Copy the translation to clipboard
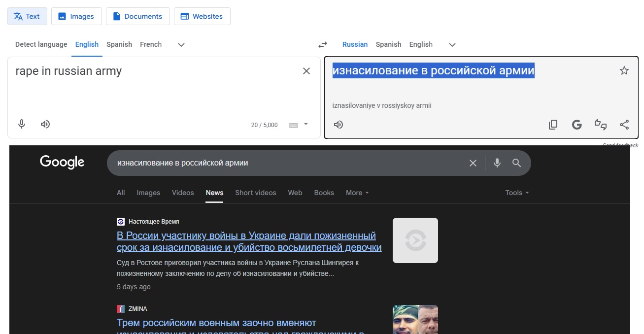The width and height of the screenshot is (644, 334). pyautogui.click(x=553, y=125)
